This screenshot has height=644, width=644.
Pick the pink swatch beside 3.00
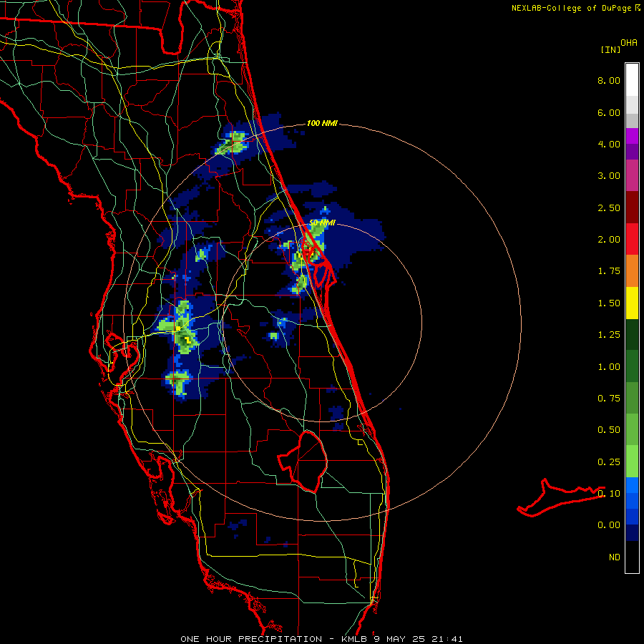click(632, 175)
